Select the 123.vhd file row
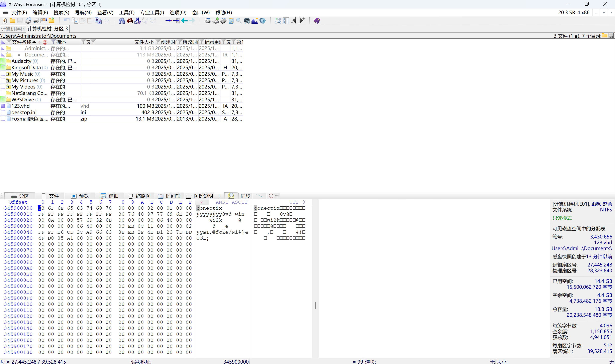 coord(21,106)
